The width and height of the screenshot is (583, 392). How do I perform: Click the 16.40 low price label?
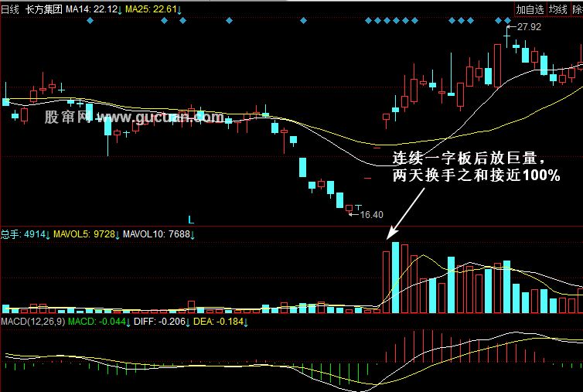point(372,214)
